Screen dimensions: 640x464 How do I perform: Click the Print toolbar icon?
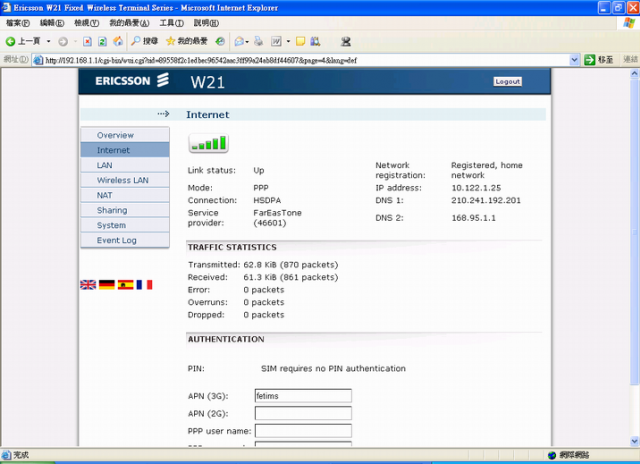coord(259,41)
